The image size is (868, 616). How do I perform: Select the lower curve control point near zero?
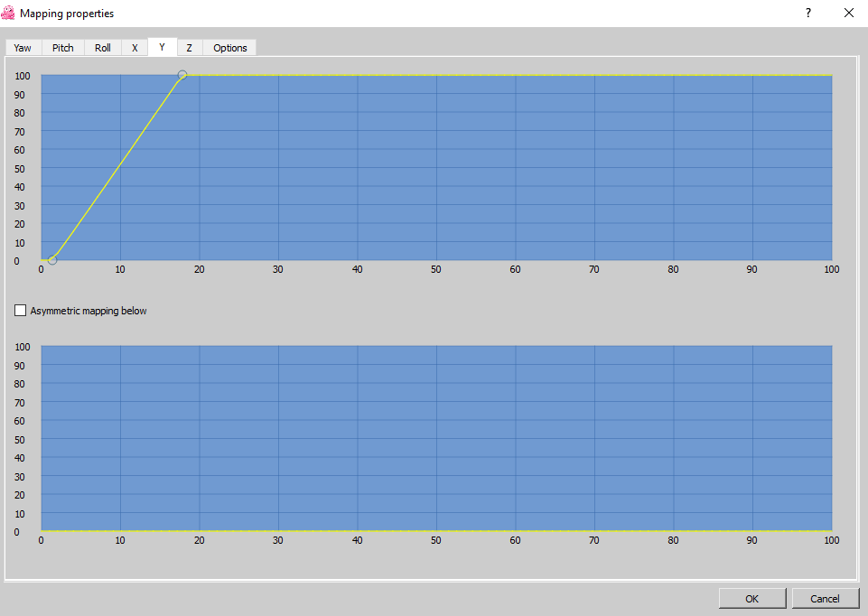(52, 260)
